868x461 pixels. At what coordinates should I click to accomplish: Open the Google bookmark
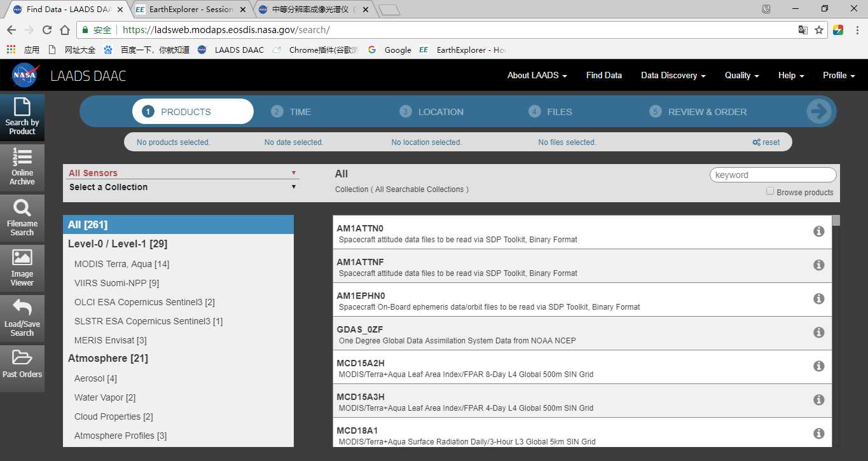390,50
